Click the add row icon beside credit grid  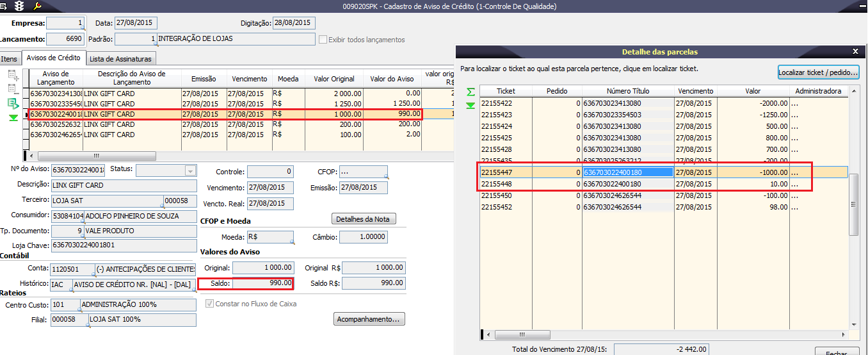point(13,76)
